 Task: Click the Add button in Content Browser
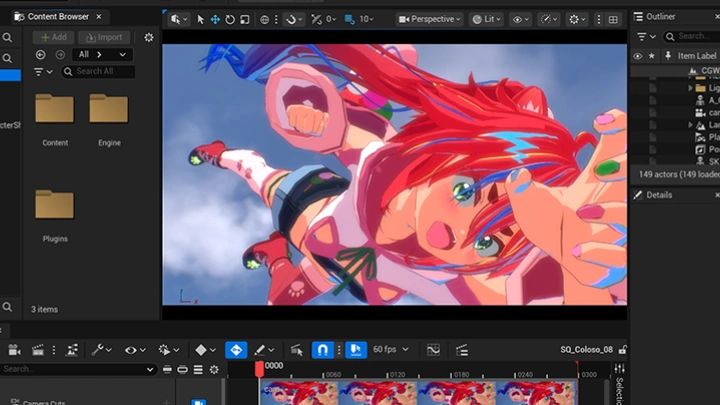(54, 37)
